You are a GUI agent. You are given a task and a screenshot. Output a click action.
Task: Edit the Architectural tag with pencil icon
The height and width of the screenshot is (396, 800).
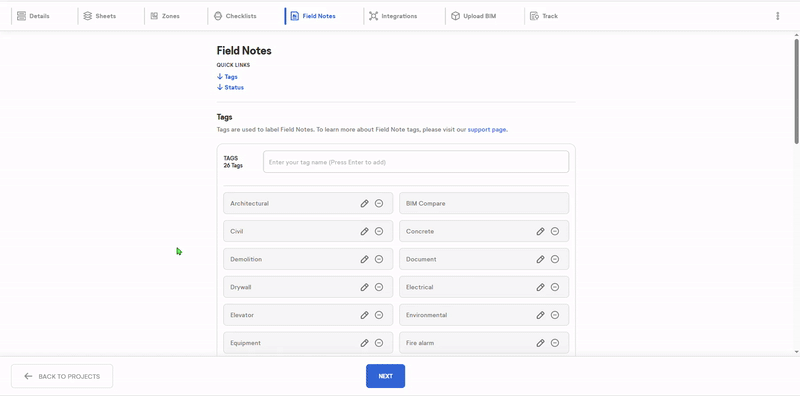pyautogui.click(x=364, y=203)
